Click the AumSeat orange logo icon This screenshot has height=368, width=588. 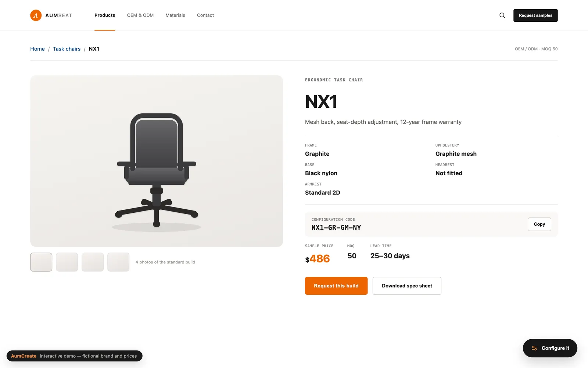36,15
